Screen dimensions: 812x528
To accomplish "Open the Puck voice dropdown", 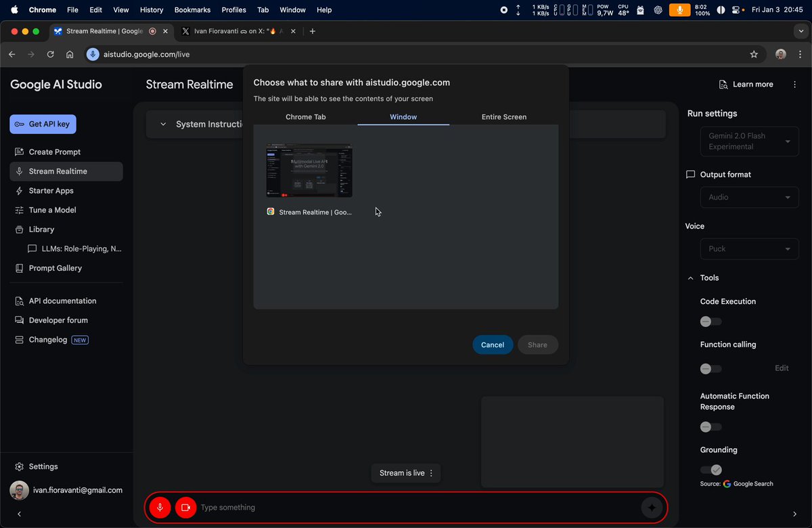I will (x=749, y=248).
